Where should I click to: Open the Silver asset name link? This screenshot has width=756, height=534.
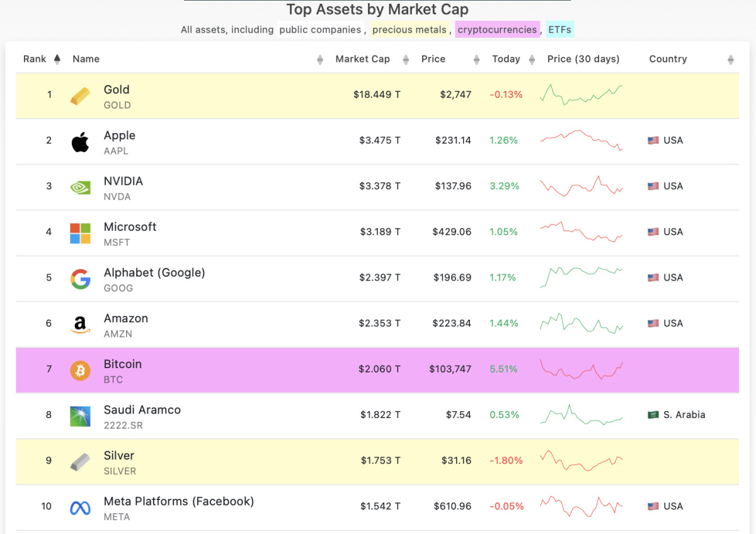click(119, 455)
